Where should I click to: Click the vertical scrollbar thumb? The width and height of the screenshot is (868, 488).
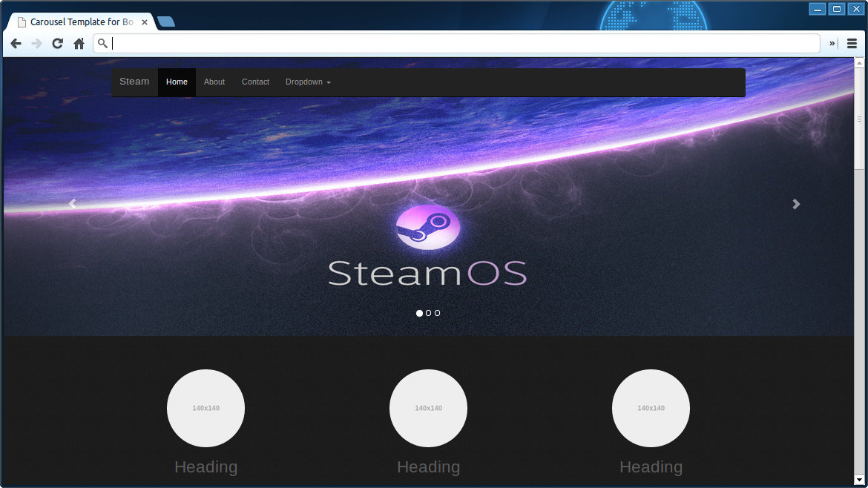[x=859, y=119]
